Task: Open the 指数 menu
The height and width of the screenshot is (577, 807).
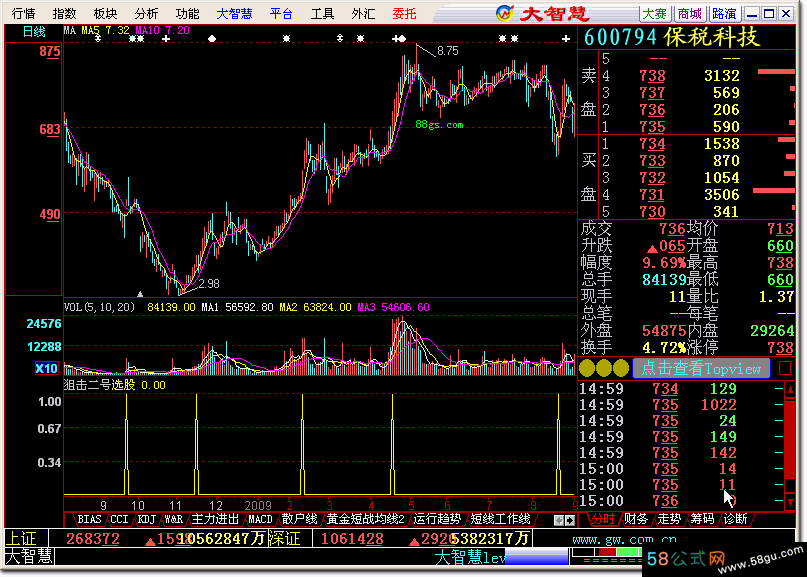Action: pyautogui.click(x=64, y=13)
